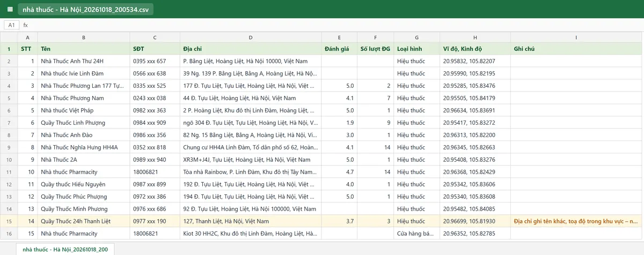Viewport: 644px width, 255px height.
Task: Select rating cell 3.0
Action: (x=339, y=135)
